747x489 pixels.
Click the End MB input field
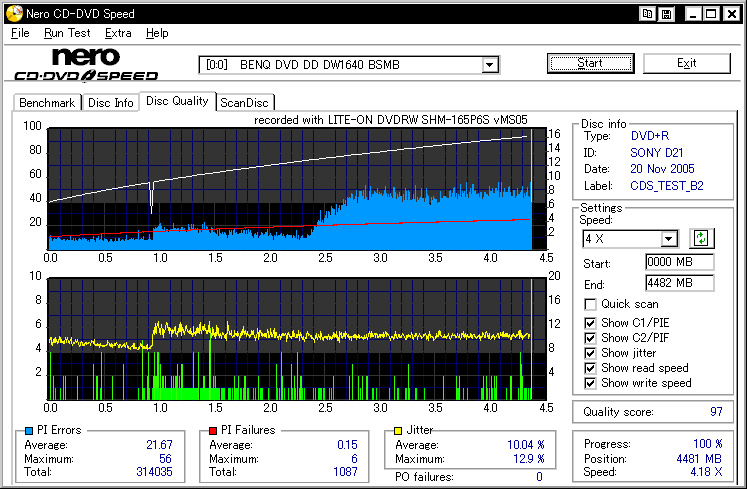tap(679, 283)
